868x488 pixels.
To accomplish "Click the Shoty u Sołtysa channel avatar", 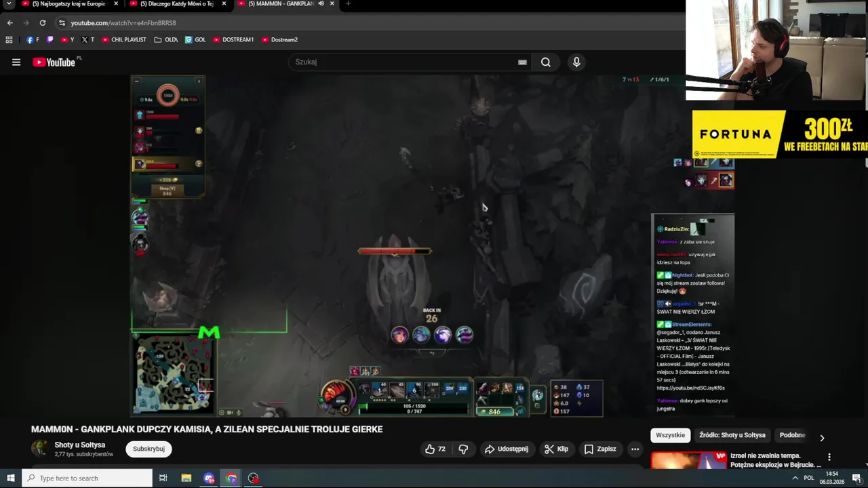I will pyautogui.click(x=40, y=449).
